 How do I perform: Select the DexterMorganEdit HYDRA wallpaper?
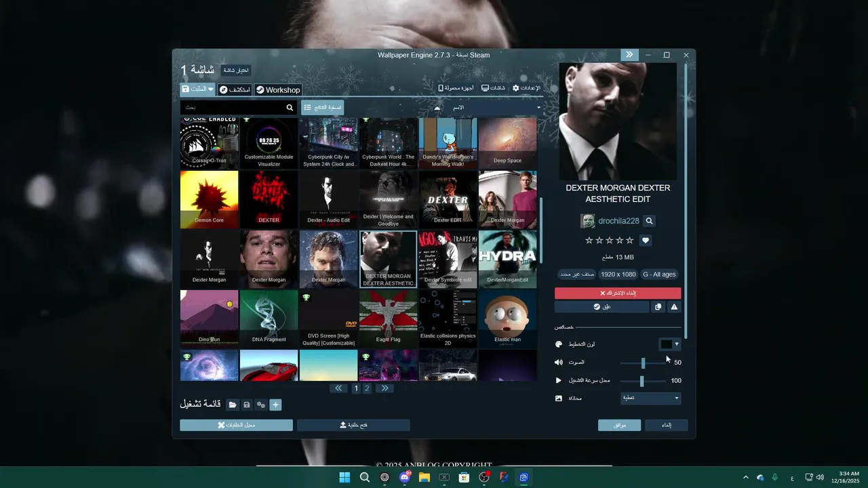point(508,259)
